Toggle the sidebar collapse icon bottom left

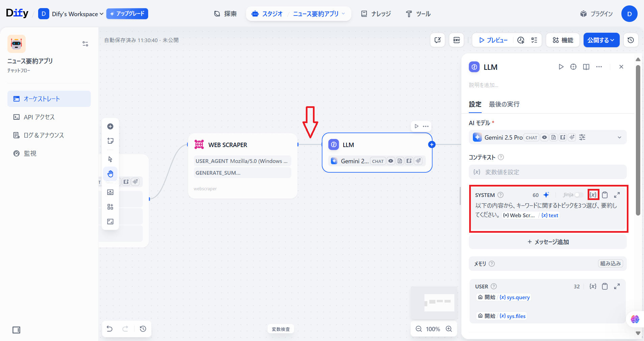(x=16, y=330)
